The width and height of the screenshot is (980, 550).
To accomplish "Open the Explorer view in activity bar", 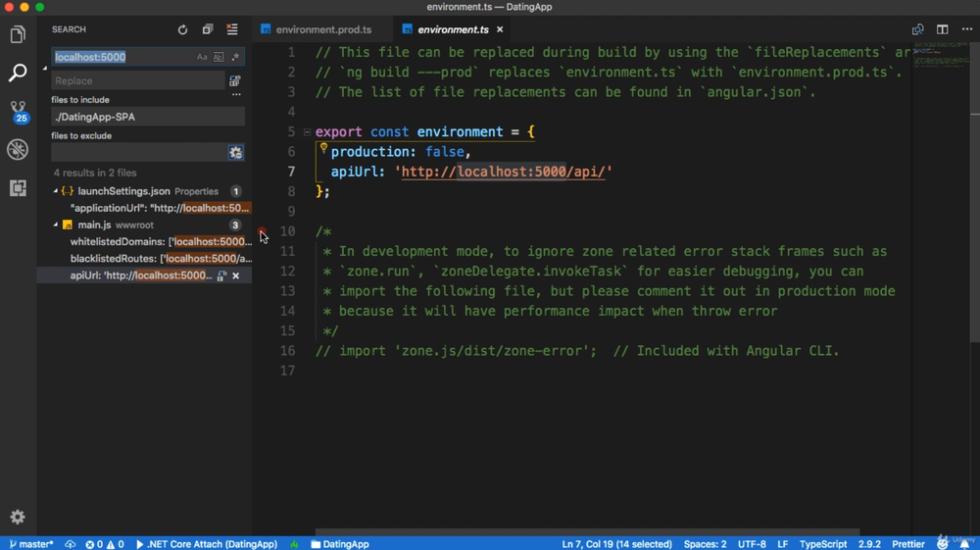I will tap(18, 34).
